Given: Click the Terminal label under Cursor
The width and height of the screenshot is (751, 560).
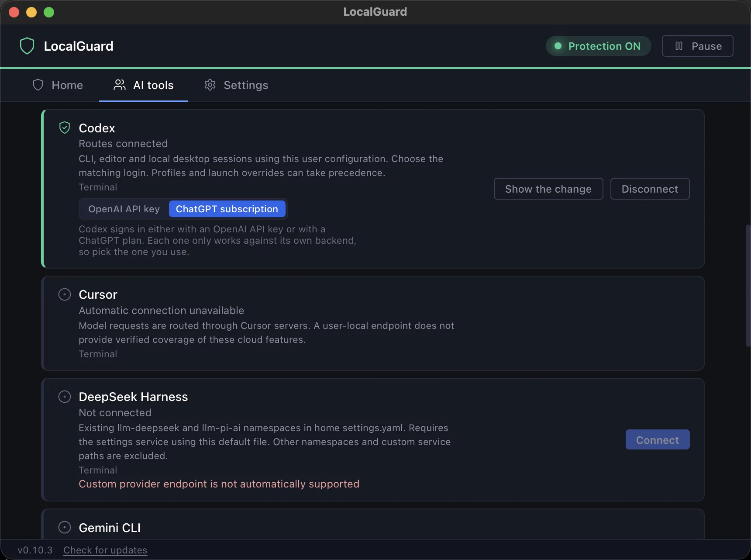Looking at the screenshot, I should tap(98, 354).
